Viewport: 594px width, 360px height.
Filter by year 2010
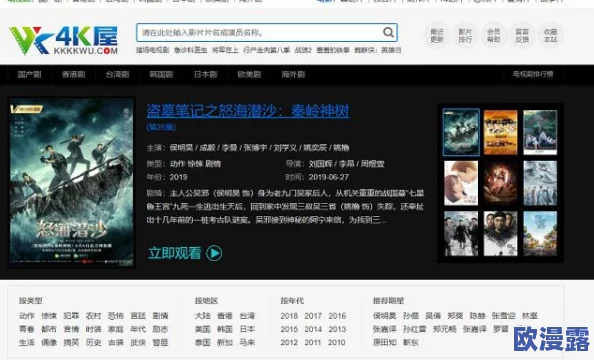(337, 343)
